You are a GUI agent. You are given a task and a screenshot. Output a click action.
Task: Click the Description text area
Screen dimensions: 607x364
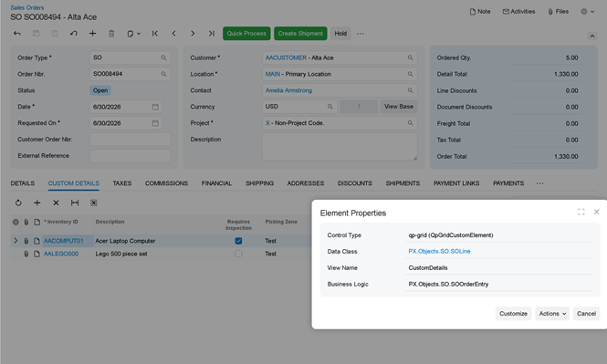(340, 147)
